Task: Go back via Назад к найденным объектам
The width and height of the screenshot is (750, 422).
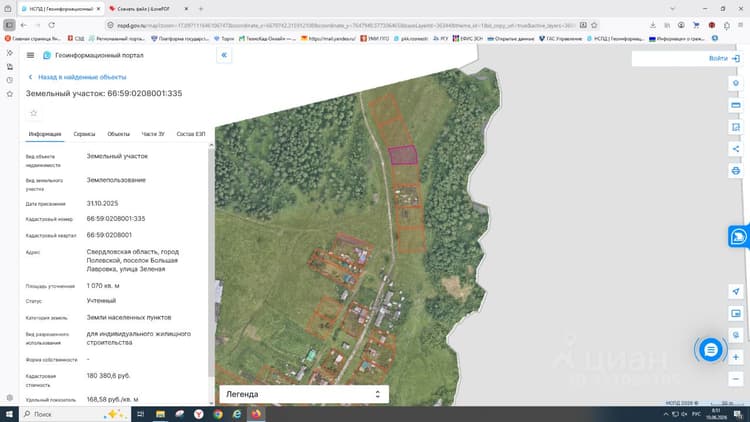Action: (x=77, y=77)
